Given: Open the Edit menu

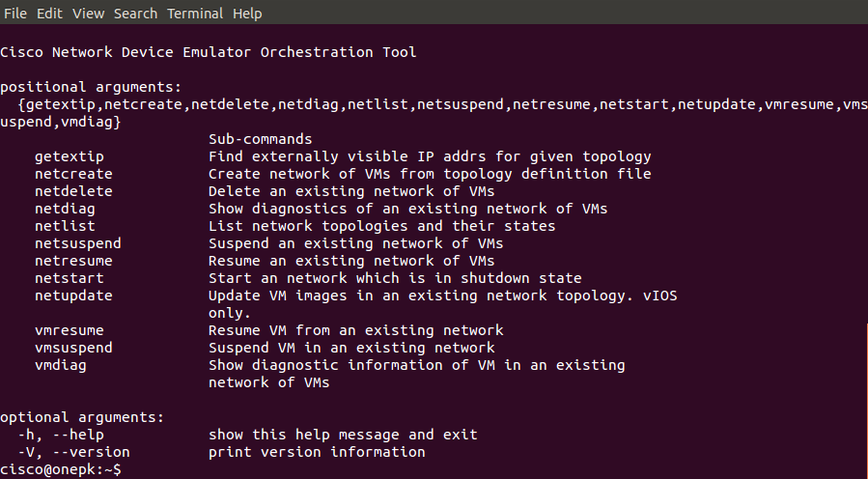Looking at the screenshot, I should coord(51,14).
